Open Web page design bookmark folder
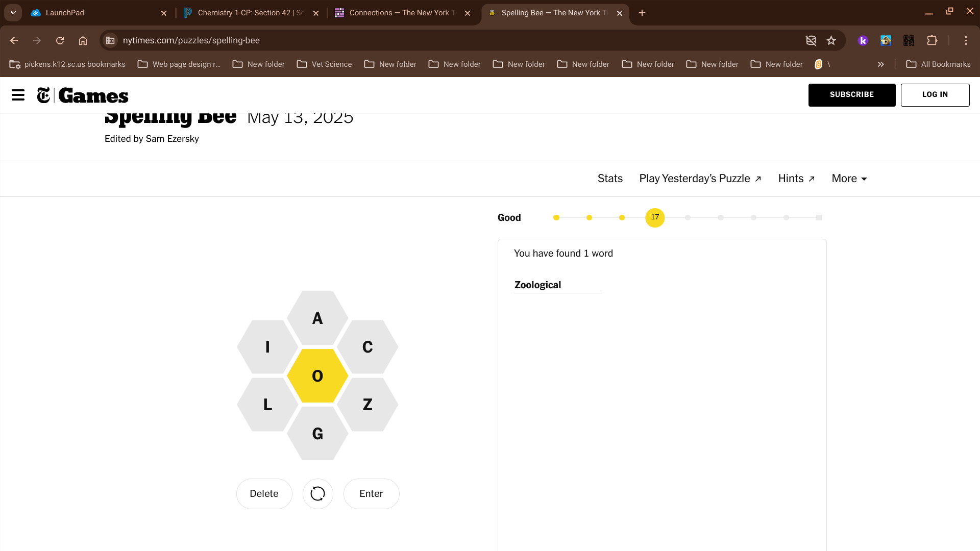 click(179, 64)
